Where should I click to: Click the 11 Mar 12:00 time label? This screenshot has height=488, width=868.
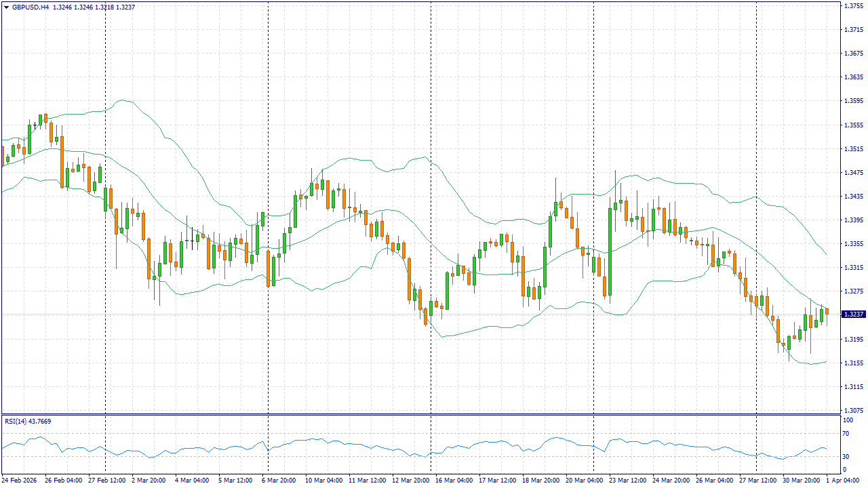367,480
